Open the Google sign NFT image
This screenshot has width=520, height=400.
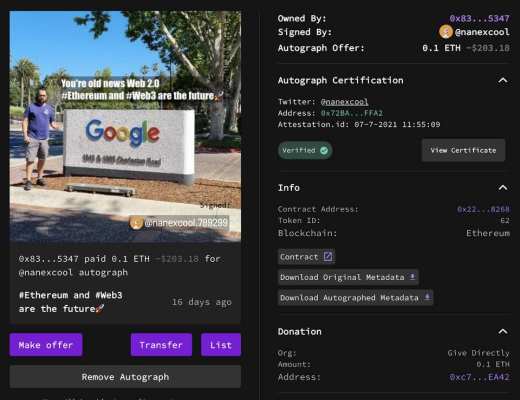coord(125,126)
